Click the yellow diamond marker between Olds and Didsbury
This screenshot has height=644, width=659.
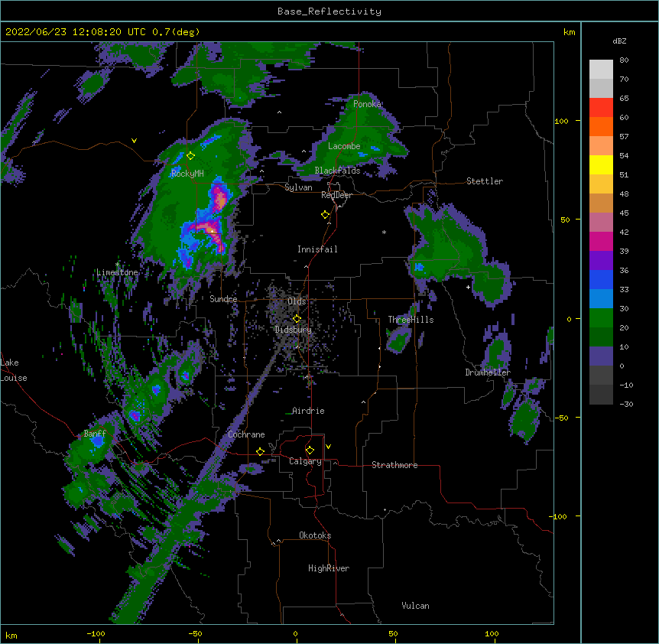coord(297,319)
